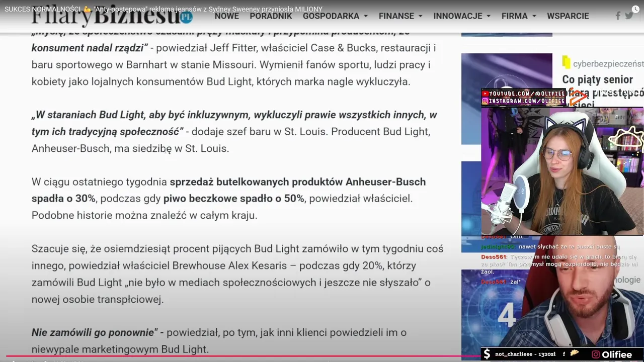Click INSTAGRAM.COM/OLIFIEE overlay text

pyautogui.click(x=527, y=101)
